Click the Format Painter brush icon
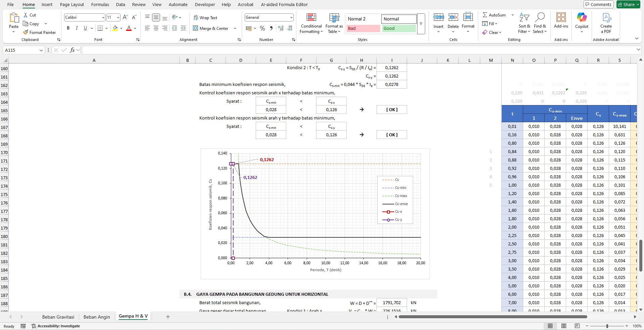Viewport: 644px width, 330px height. pos(26,32)
